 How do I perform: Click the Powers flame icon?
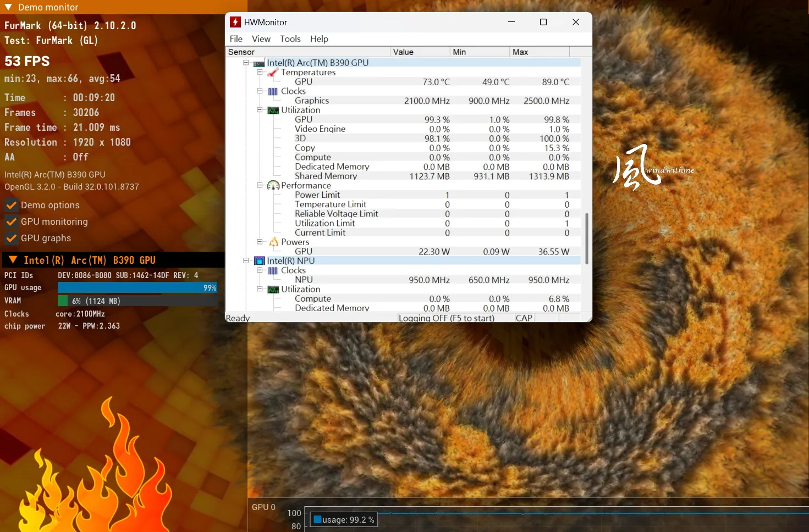click(x=273, y=242)
